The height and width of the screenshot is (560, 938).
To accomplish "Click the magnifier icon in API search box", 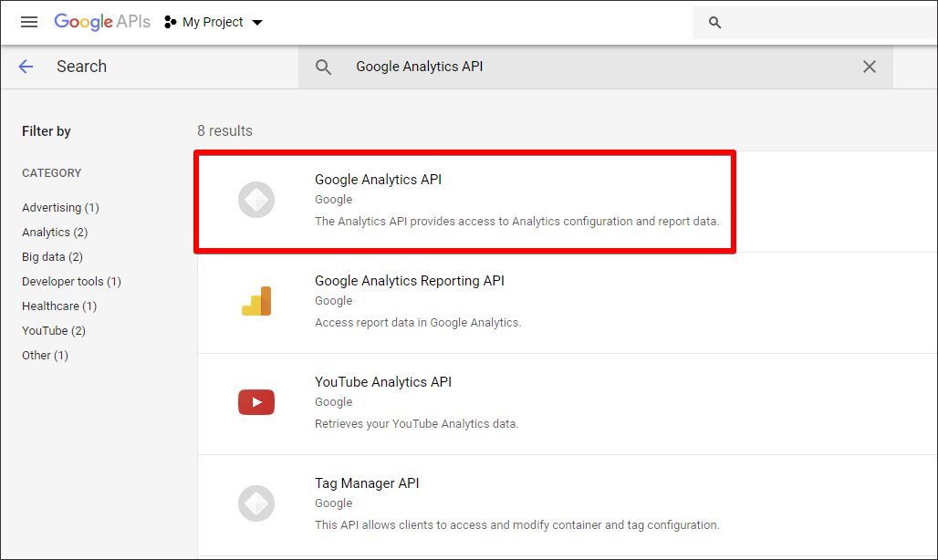I will click(x=323, y=67).
